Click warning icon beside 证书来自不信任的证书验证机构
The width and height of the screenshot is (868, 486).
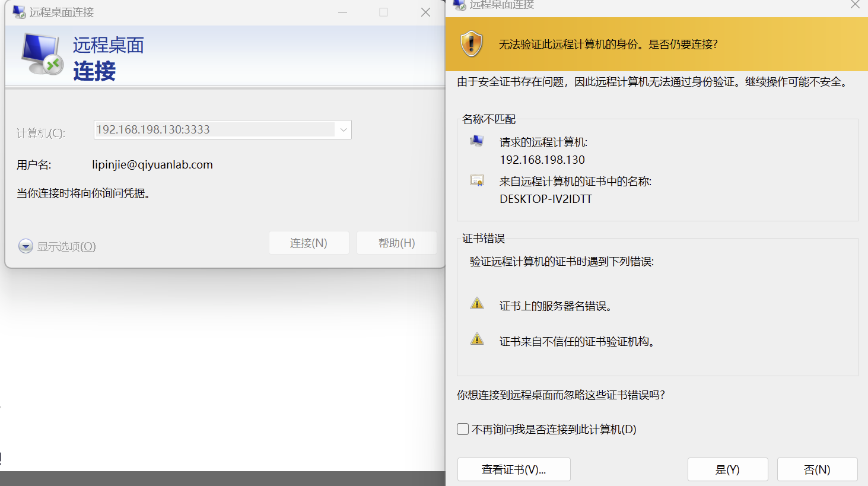(x=477, y=339)
